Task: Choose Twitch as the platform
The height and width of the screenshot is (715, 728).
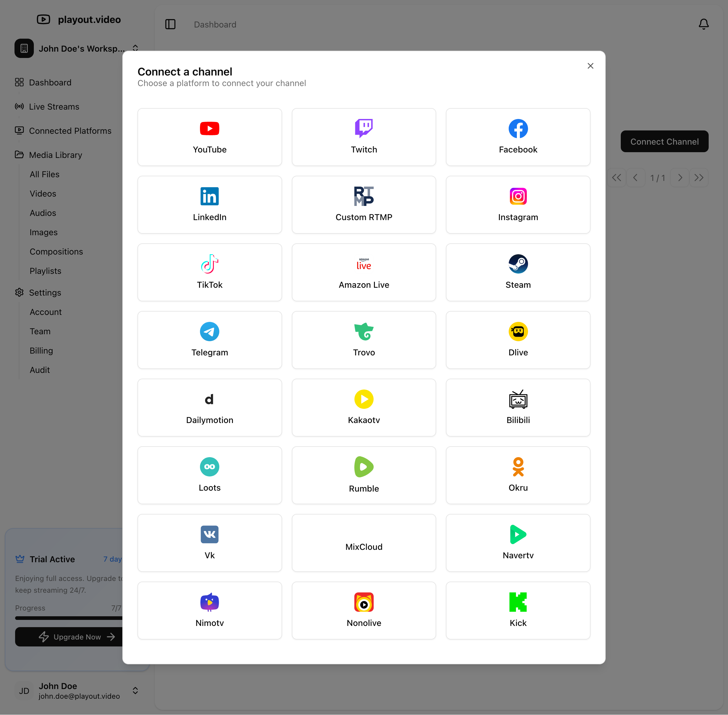Action: [x=364, y=137]
